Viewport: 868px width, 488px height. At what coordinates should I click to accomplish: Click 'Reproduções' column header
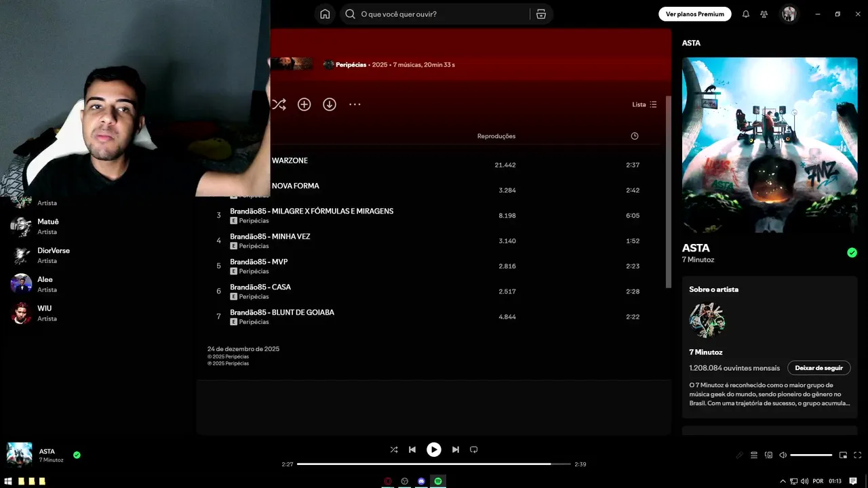pyautogui.click(x=496, y=136)
